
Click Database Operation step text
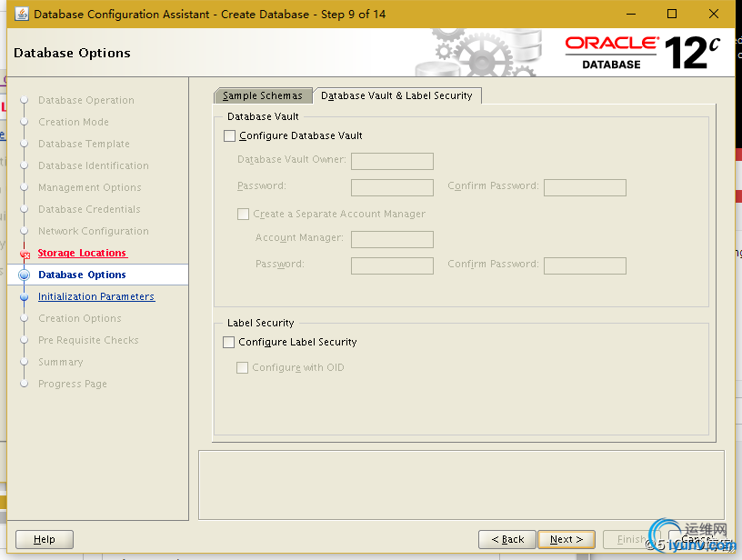pos(86,100)
